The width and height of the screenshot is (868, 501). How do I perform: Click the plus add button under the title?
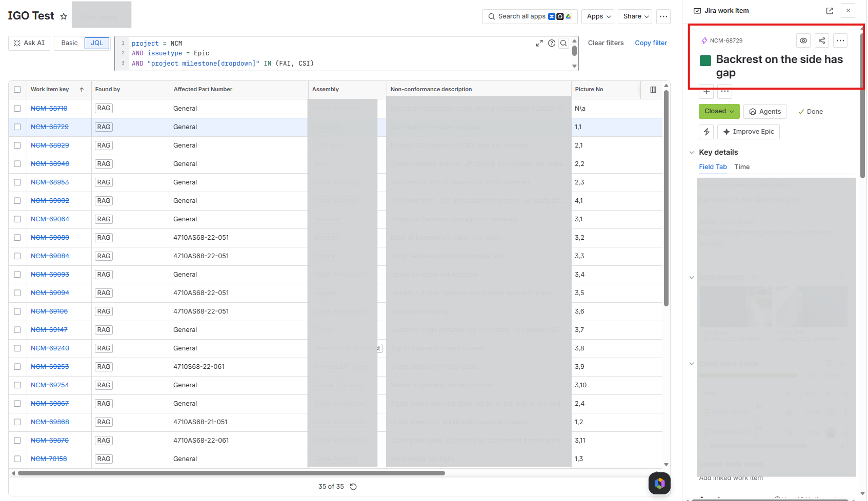706,92
